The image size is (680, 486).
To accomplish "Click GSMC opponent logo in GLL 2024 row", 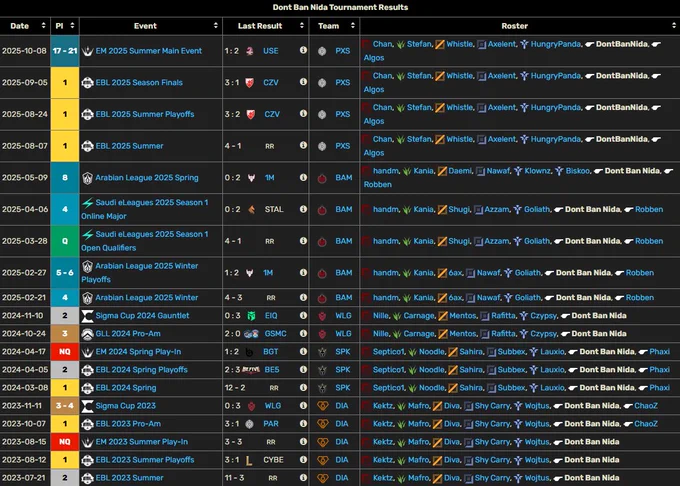I will 251,334.
